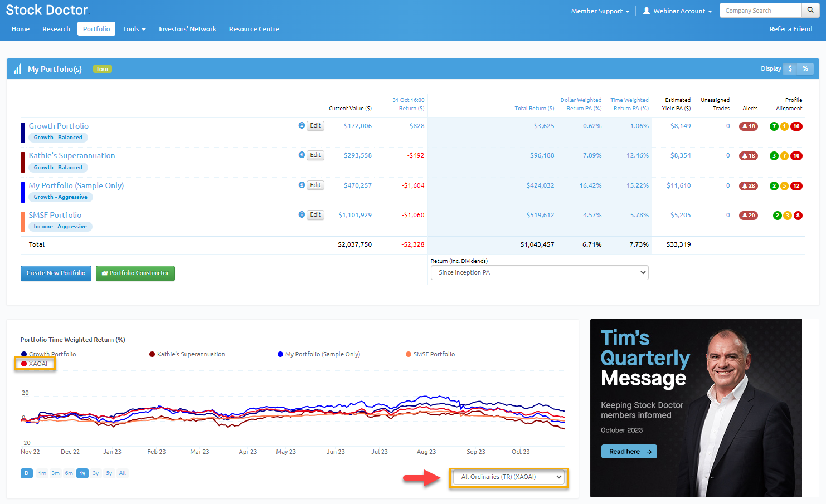Click Edit for SMSF Portfolio

click(x=315, y=214)
